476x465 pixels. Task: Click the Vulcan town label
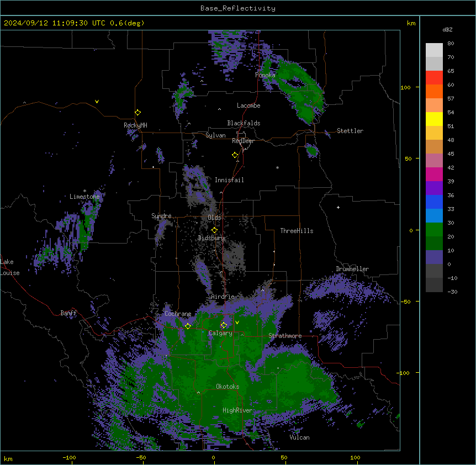coord(299,437)
